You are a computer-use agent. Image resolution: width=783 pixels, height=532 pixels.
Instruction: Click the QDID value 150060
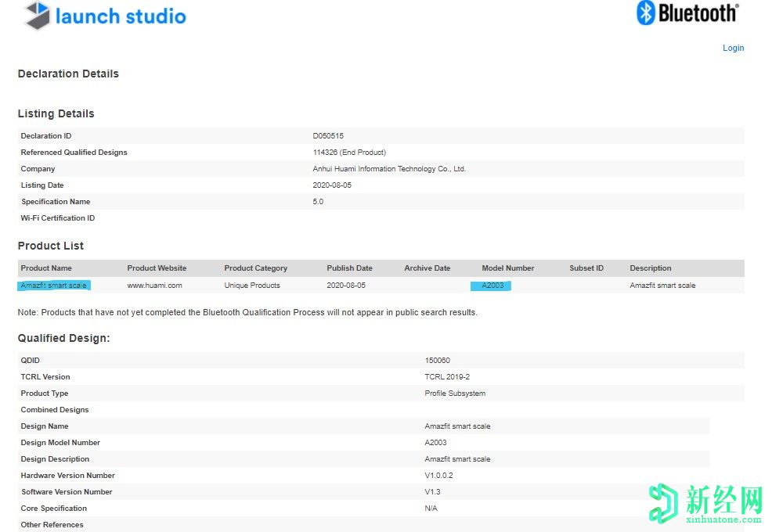coord(437,361)
